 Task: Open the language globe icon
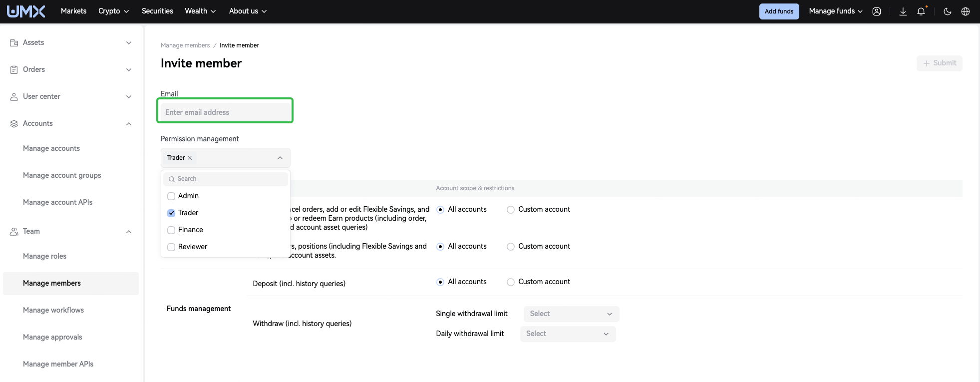[x=966, y=11]
